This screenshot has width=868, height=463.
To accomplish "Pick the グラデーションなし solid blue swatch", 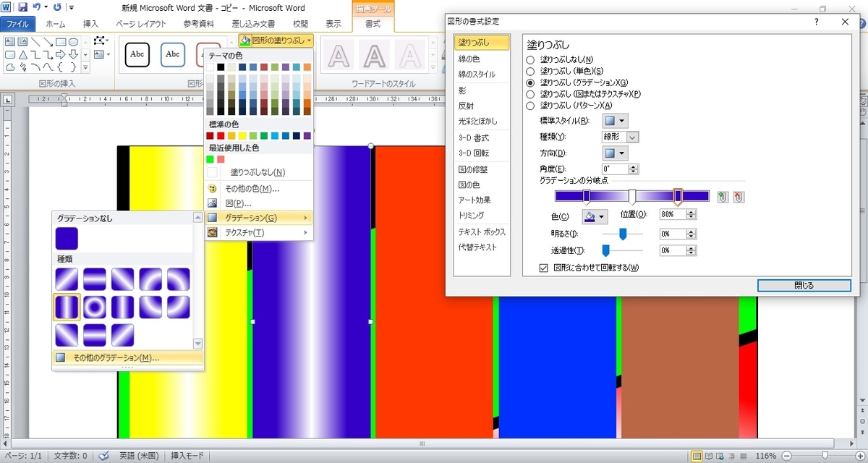I will (x=67, y=239).
